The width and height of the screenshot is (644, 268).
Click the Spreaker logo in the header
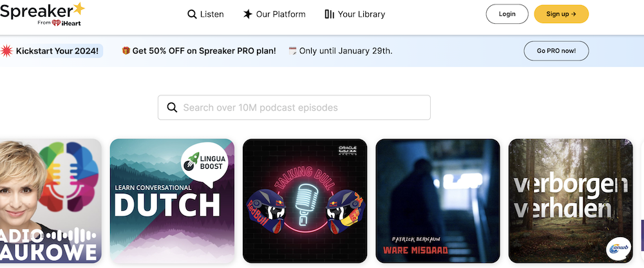click(42, 14)
